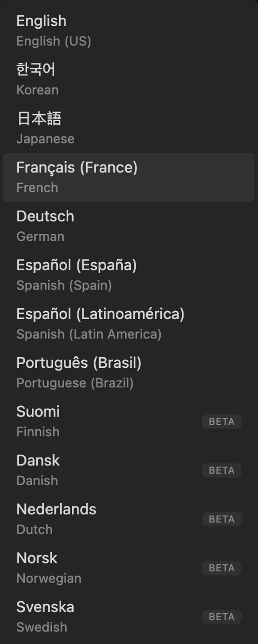Click the BETA badge beside Swedish
Image resolution: width=258 pixels, height=644 pixels.
click(x=222, y=617)
